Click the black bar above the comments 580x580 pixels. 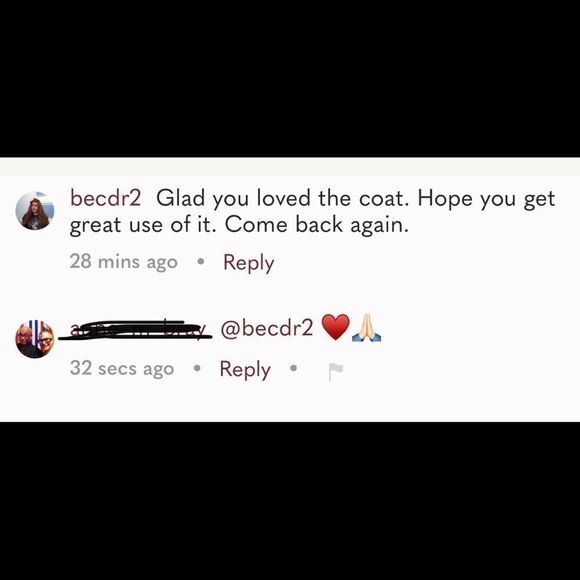(290, 78)
